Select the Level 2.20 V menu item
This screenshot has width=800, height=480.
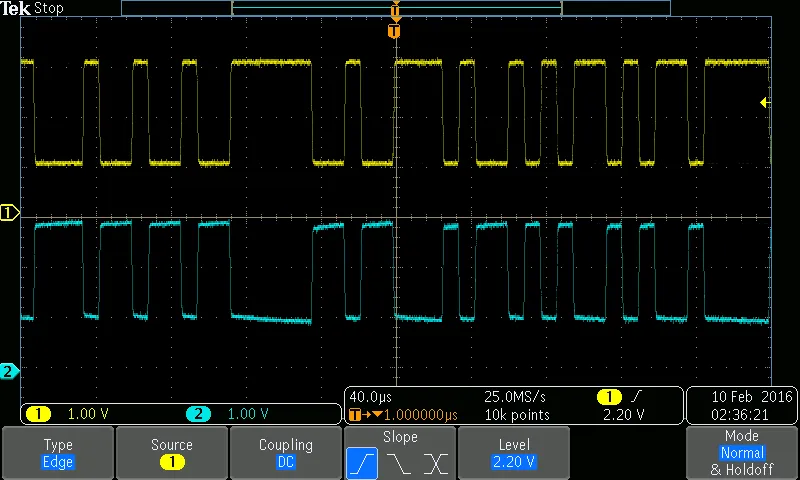(x=514, y=453)
